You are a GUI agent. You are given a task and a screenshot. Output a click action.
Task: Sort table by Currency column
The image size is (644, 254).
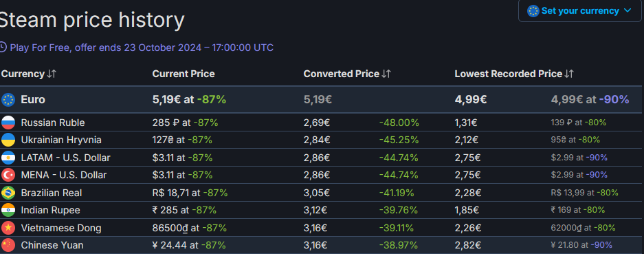click(29, 74)
